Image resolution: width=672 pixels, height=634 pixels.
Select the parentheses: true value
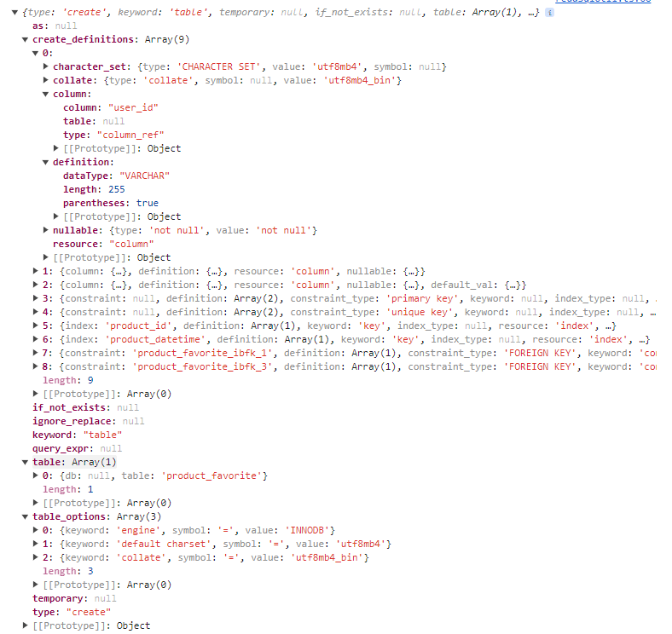(x=148, y=203)
